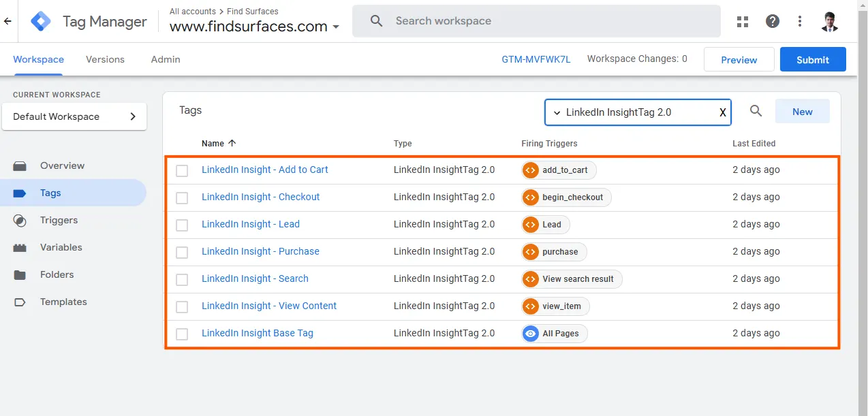Check the LinkedIn Insight Base Tag checkbox
The width and height of the screenshot is (868, 416).
(x=182, y=334)
